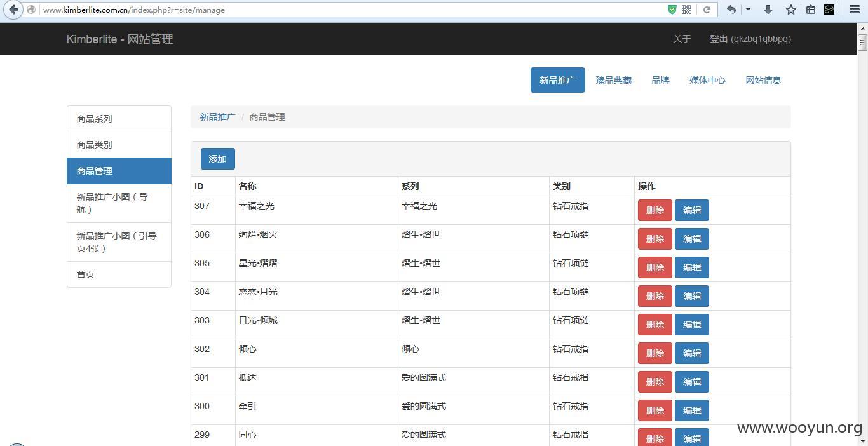Delete product 307 幸福之光
The height and width of the screenshot is (446, 868).
point(655,210)
